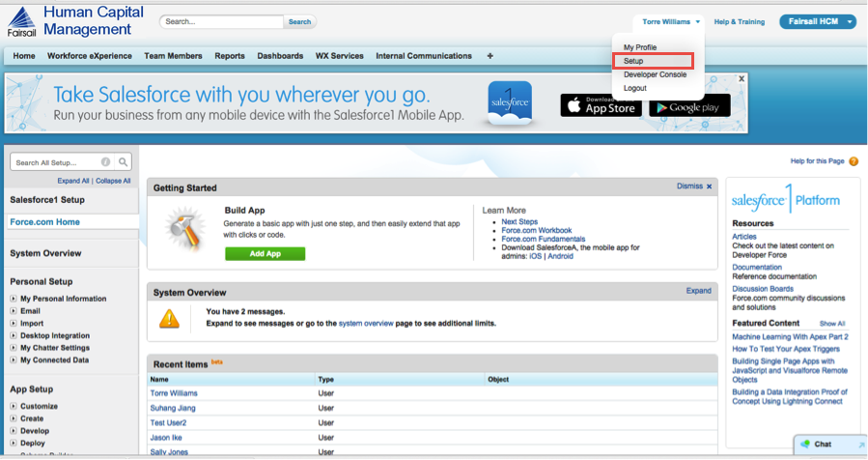Expand the Desktop Integration node
The width and height of the screenshot is (868, 460).
(14, 335)
